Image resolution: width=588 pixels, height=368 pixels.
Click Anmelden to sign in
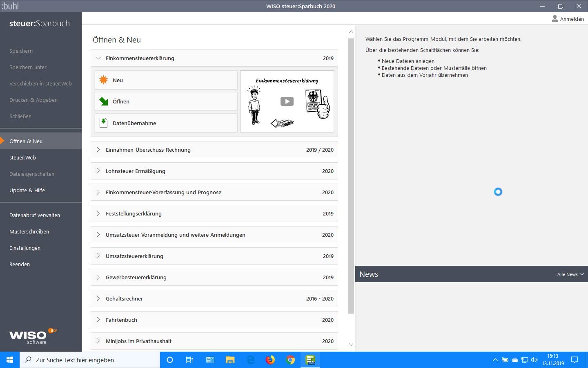pos(572,19)
